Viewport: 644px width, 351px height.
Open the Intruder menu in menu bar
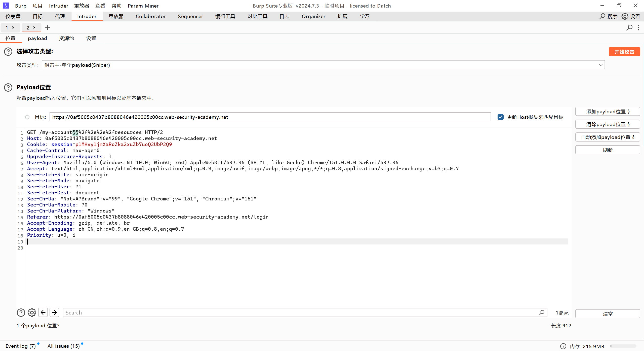click(59, 6)
